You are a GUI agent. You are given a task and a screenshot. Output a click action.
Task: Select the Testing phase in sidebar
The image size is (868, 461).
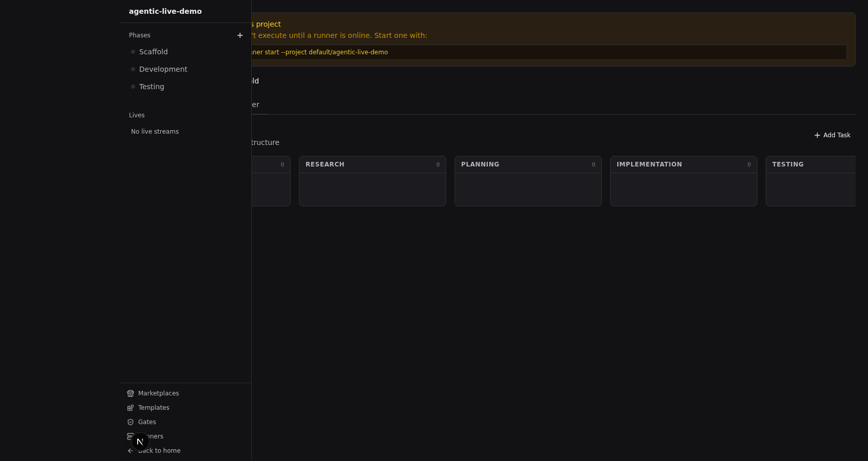pyautogui.click(x=151, y=87)
